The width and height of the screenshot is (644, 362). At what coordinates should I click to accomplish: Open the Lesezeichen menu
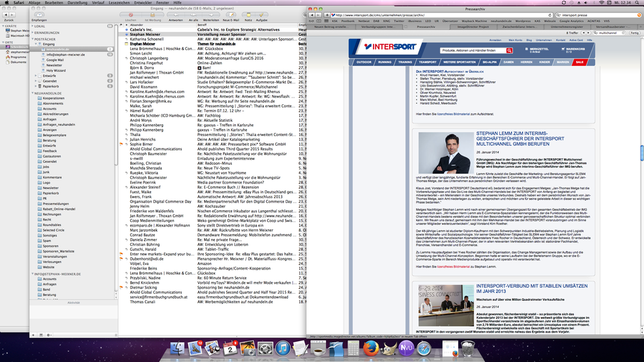tap(119, 3)
